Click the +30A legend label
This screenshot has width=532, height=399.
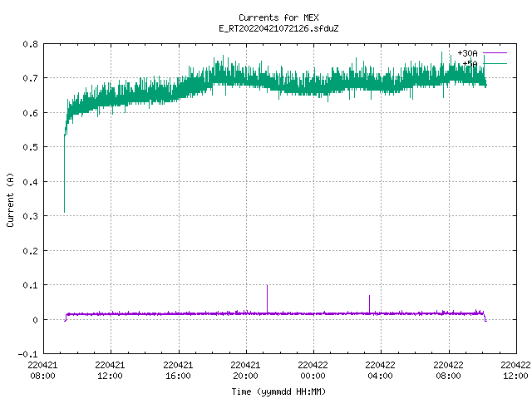coord(467,53)
